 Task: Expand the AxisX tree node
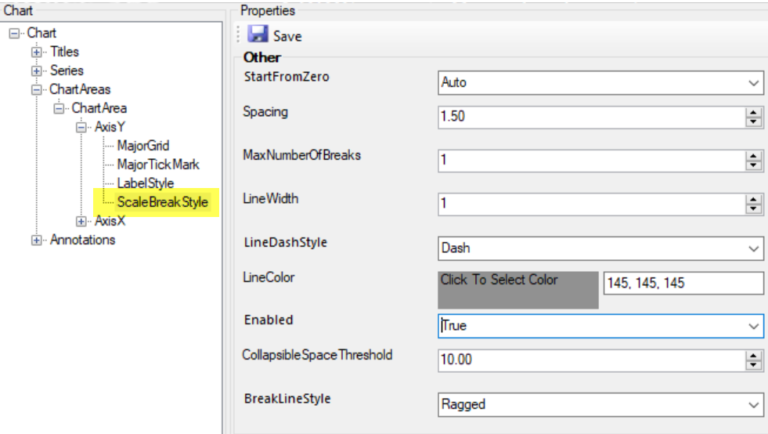coord(81,221)
